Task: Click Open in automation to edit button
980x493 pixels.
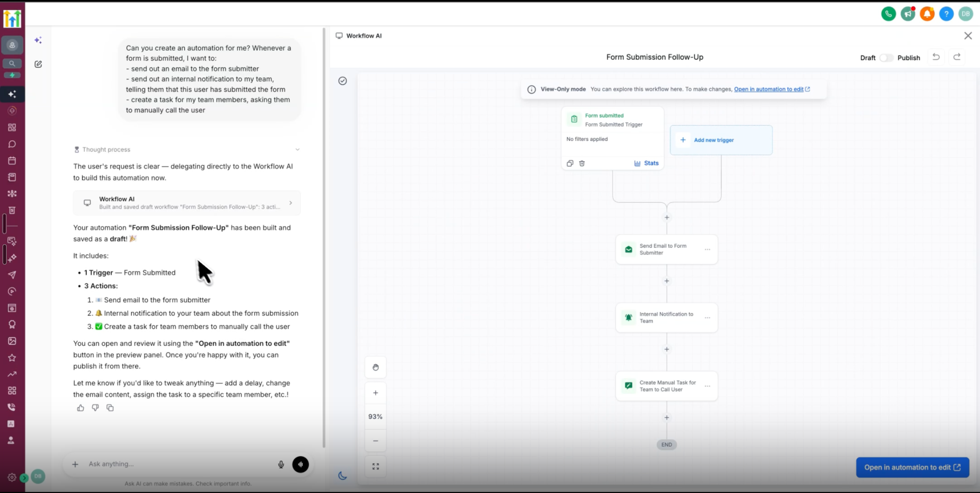Action: tap(912, 467)
